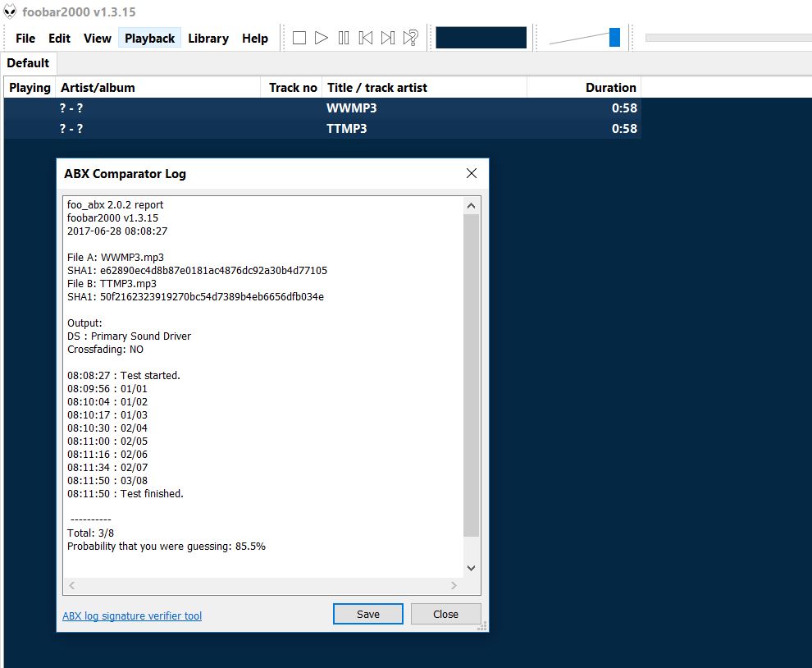Click the visualization display panel

(x=481, y=38)
